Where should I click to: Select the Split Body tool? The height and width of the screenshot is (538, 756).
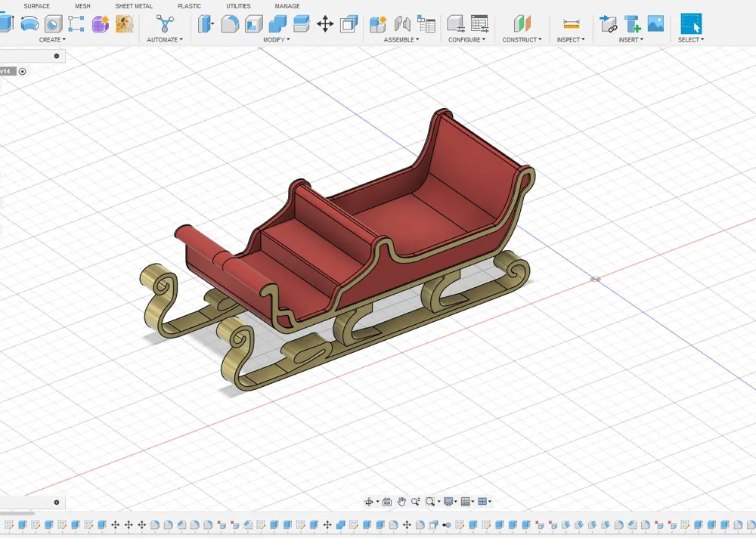coord(302,23)
